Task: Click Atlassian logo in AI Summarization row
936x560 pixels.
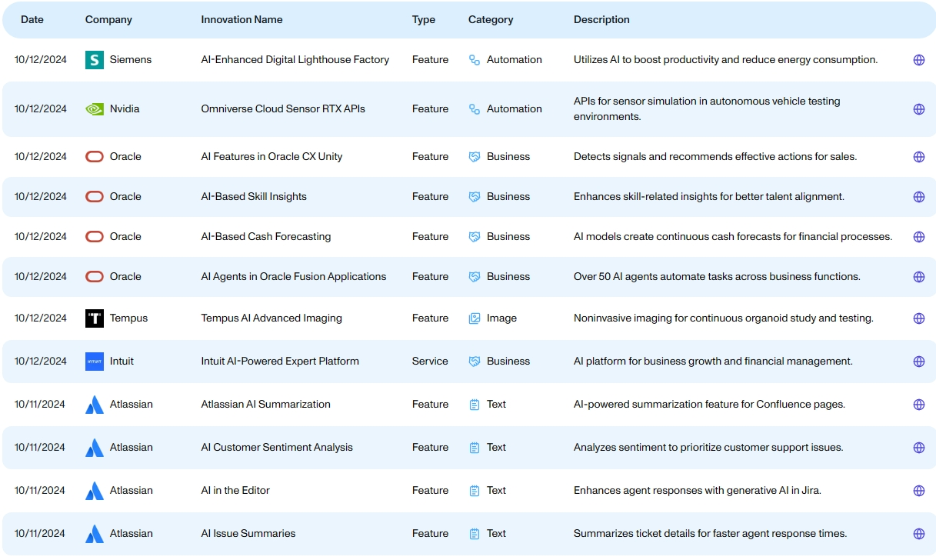Action: click(x=95, y=405)
